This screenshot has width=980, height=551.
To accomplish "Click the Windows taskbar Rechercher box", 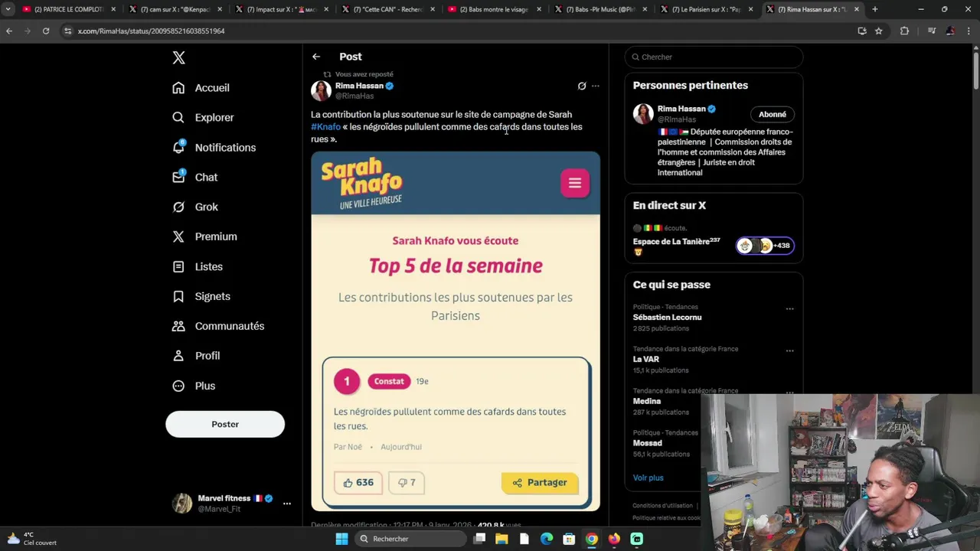I will [x=410, y=539].
